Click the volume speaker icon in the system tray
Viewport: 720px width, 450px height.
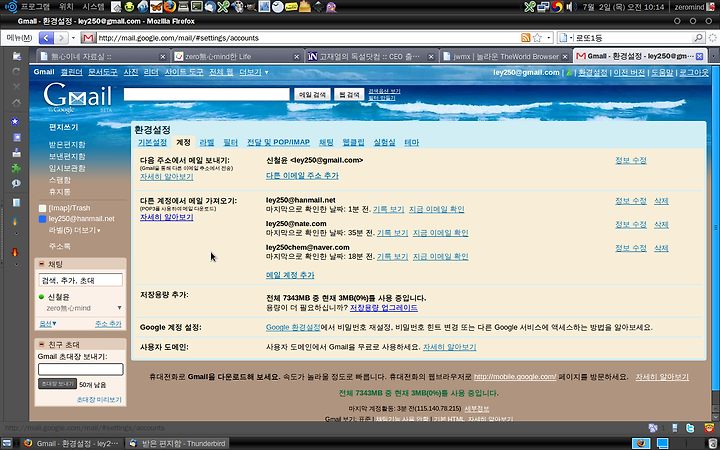[x=571, y=6]
